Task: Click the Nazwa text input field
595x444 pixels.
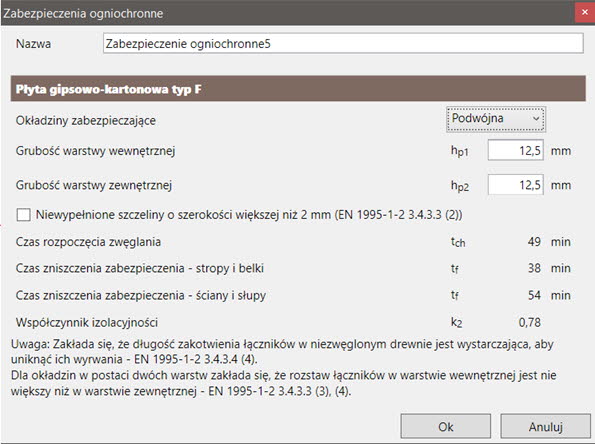Action: tap(343, 44)
